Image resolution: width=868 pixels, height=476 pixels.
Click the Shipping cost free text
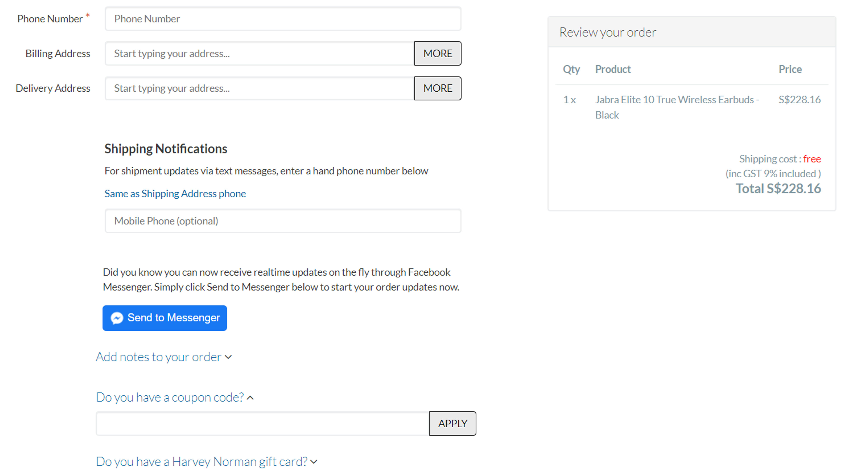(780, 159)
